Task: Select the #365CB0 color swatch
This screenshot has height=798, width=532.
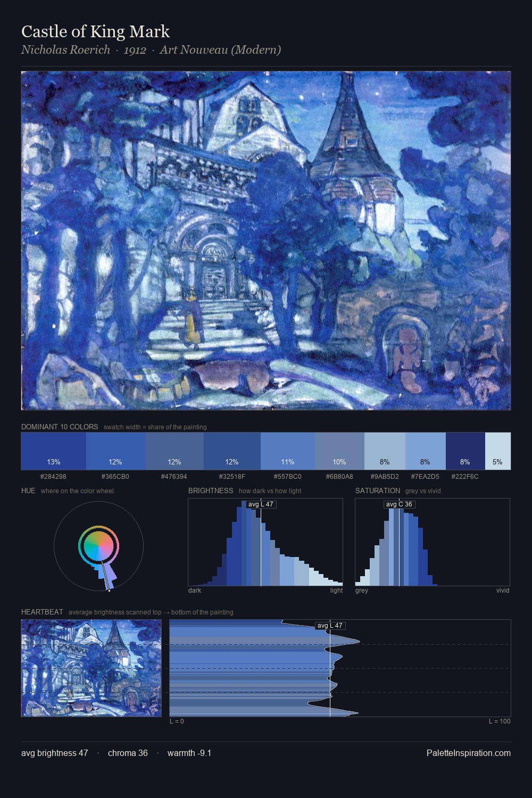Action: [115, 451]
